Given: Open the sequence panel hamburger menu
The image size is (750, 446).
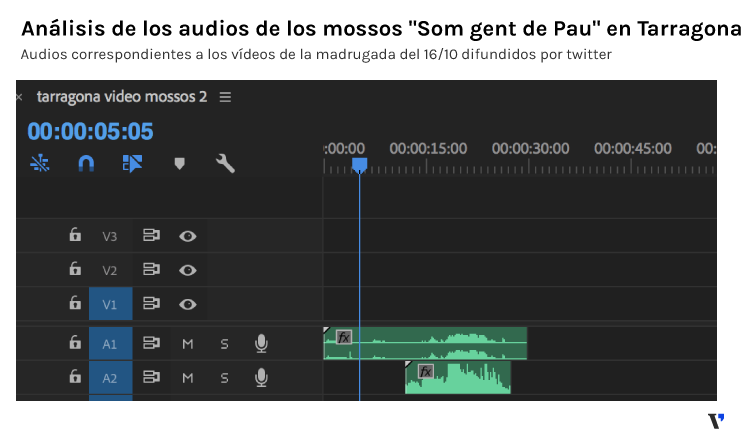Looking at the screenshot, I should [x=225, y=97].
